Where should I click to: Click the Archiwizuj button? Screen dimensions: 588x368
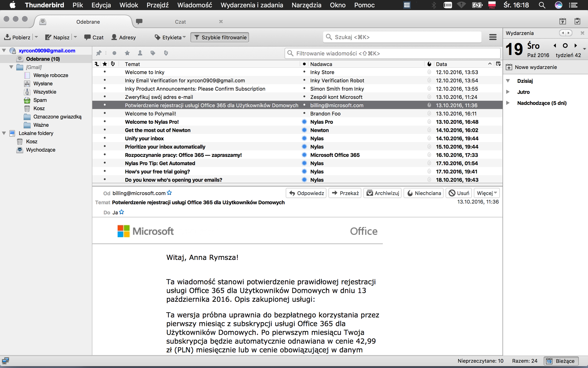(x=383, y=193)
